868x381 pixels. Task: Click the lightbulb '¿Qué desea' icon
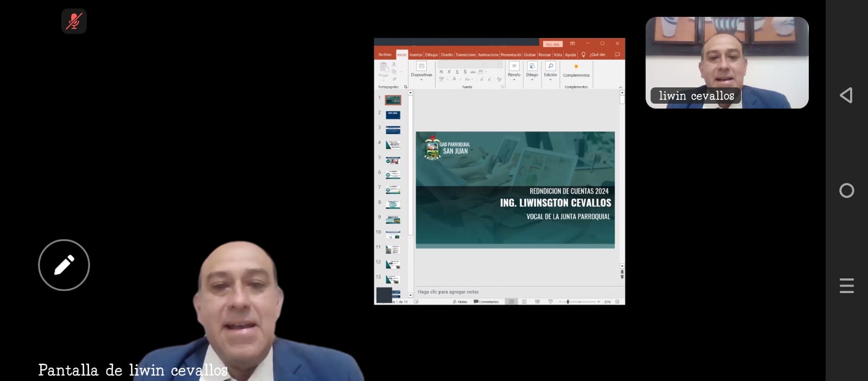click(x=583, y=55)
